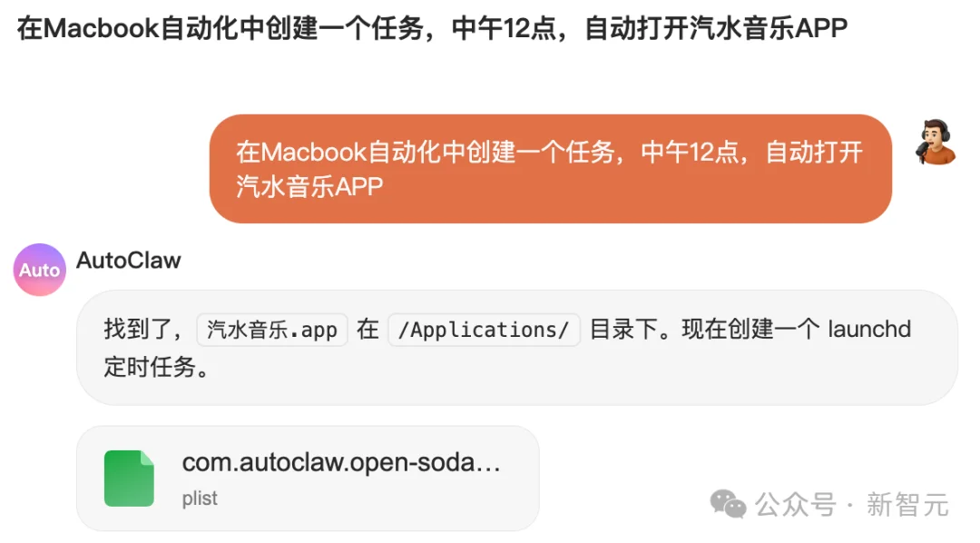This screenshot has width=980, height=543.
Task: Click the heading text at the top
Action: (x=432, y=28)
